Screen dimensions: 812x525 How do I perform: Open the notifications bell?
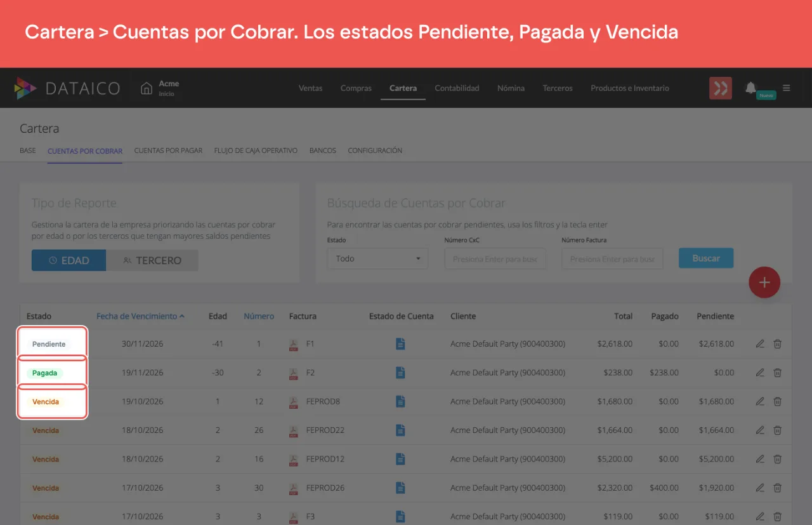(751, 88)
